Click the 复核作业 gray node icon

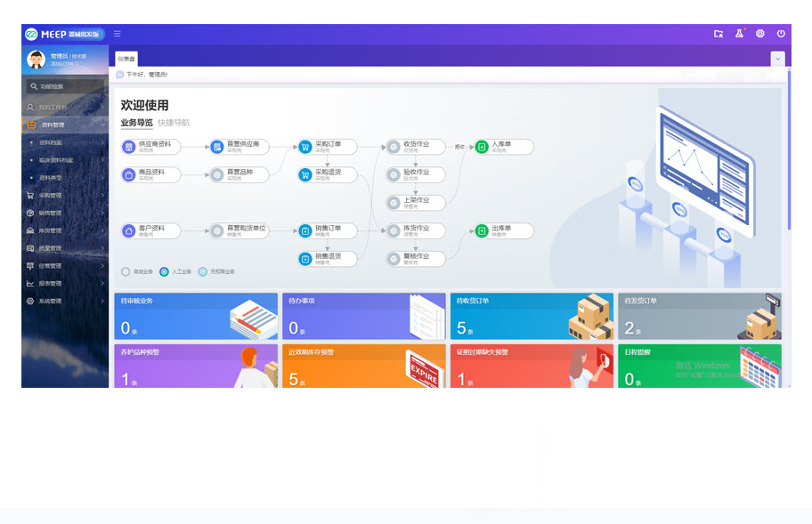tap(394, 259)
